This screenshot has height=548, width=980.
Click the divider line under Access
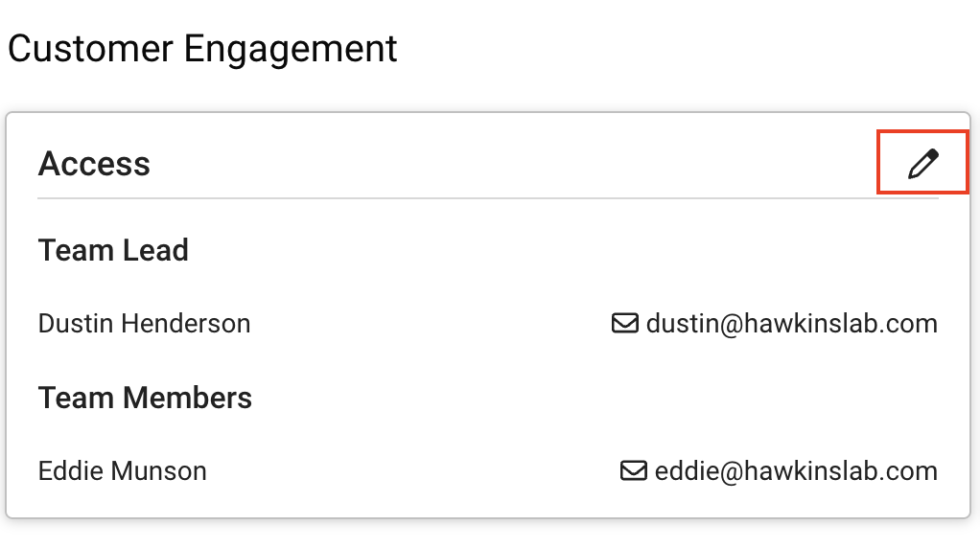click(x=488, y=198)
